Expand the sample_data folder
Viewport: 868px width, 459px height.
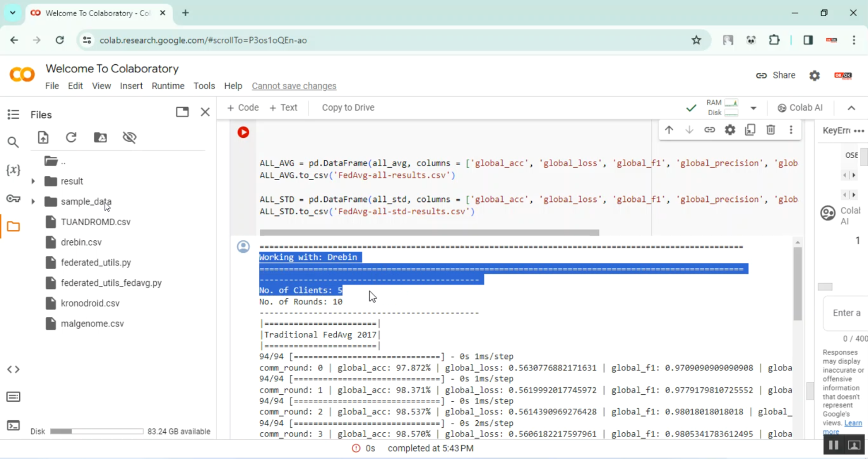(33, 201)
